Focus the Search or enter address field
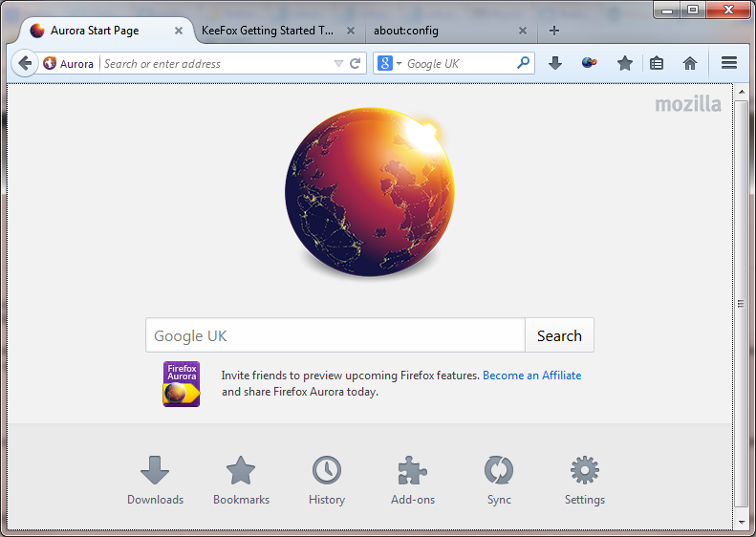756x537 pixels. point(217,64)
